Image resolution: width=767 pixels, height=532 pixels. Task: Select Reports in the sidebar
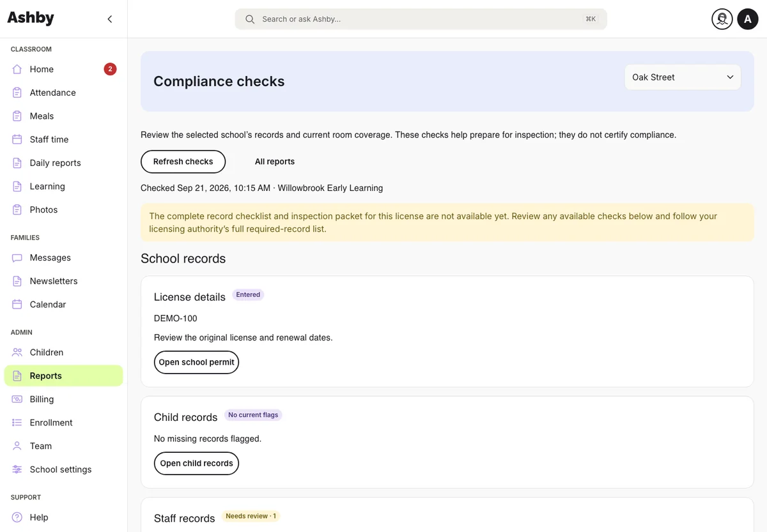(64, 376)
